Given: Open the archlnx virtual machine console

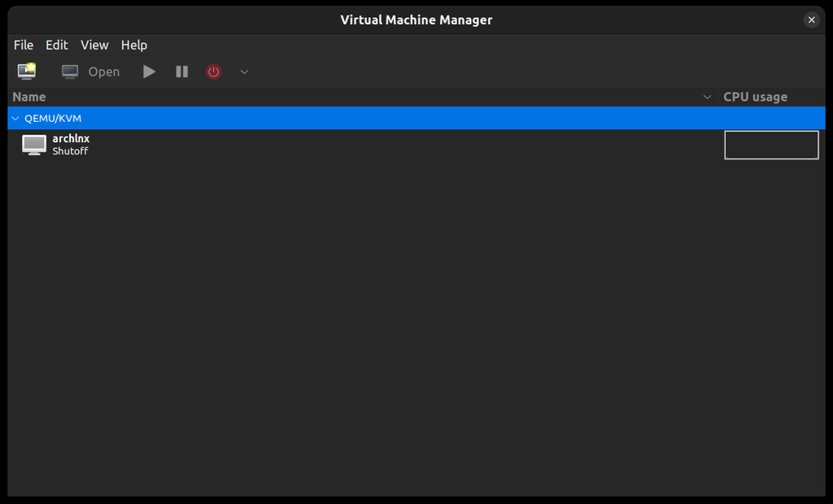Looking at the screenshot, I should point(91,72).
